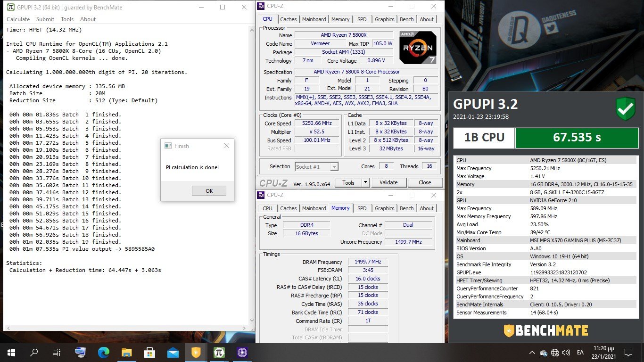Viewport: 644px width, 362px height.
Task: Switch to CPU-Z via its taskbar icon
Action: (242, 352)
